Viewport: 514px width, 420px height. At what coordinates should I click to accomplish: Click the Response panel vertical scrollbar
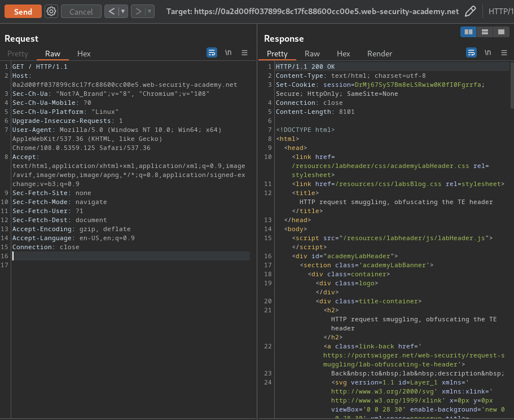512,85
